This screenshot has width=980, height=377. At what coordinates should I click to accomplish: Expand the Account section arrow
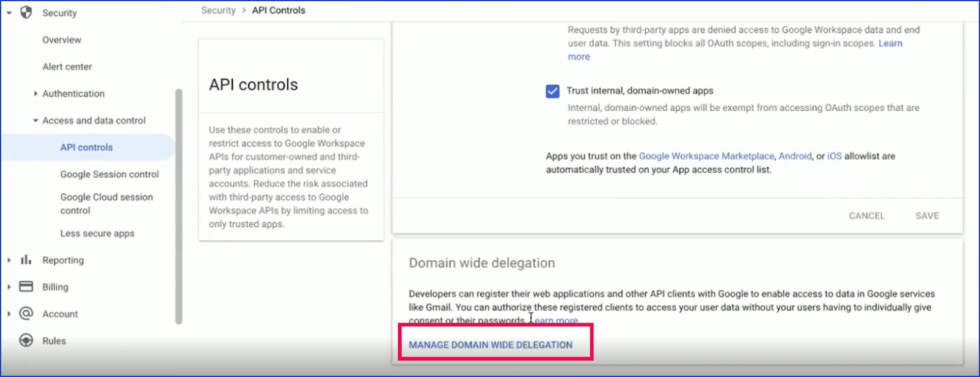(x=9, y=314)
